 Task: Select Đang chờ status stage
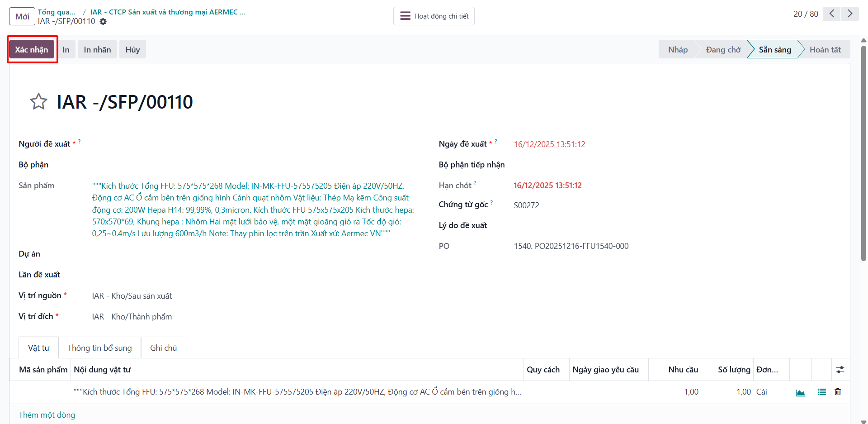[x=723, y=49]
